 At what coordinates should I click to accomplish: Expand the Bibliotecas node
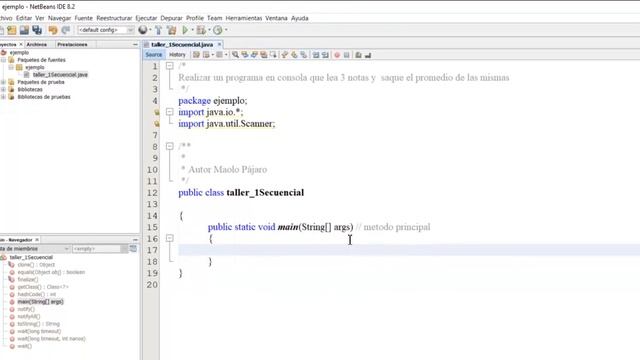[4, 89]
